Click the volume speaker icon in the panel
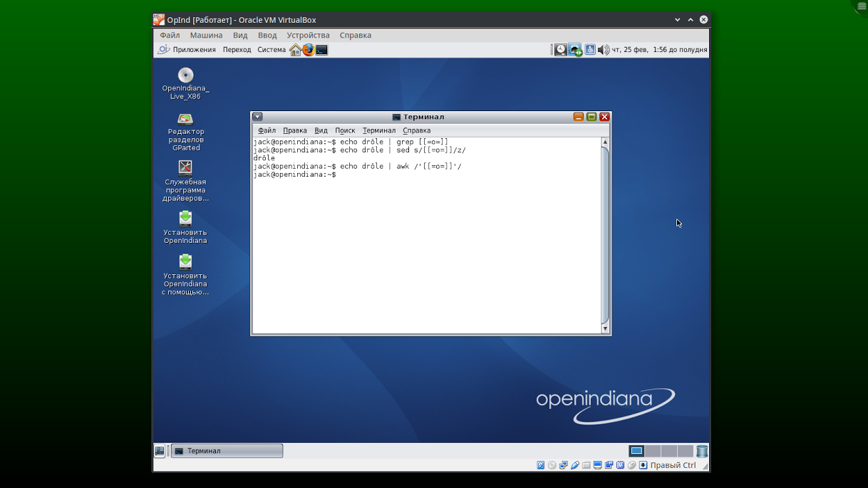Image resolution: width=868 pixels, height=488 pixels. (x=603, y=50)
